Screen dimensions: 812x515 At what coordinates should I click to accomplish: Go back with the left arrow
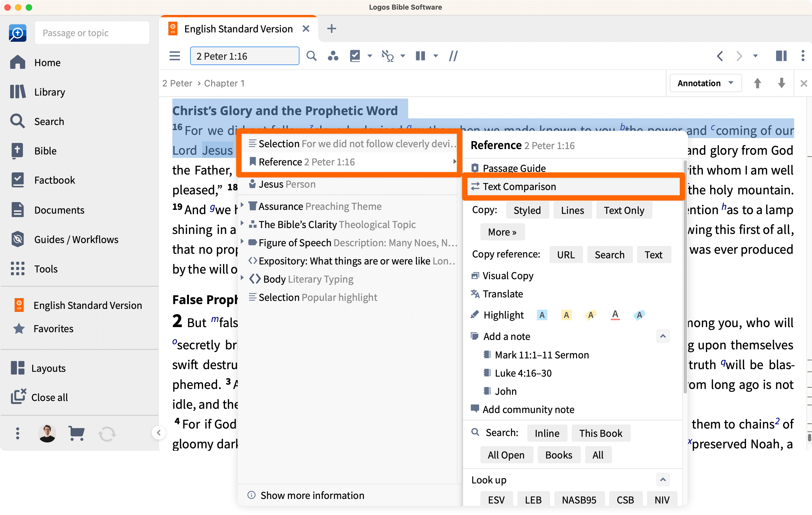[x=720, y=56]
